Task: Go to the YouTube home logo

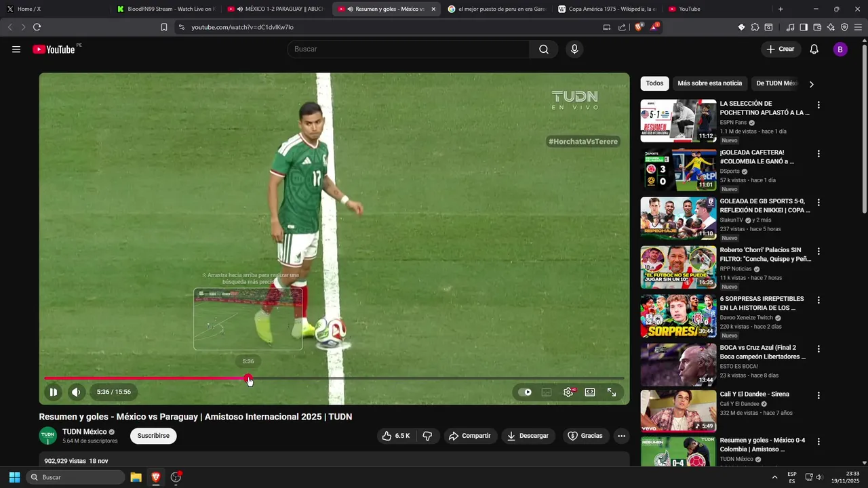Action: pos(54,49)
